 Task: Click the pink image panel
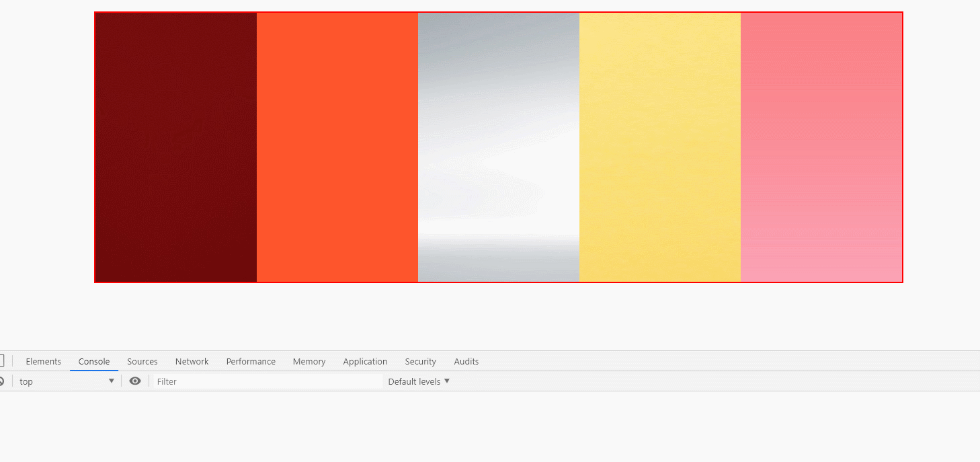coord(821,147)
